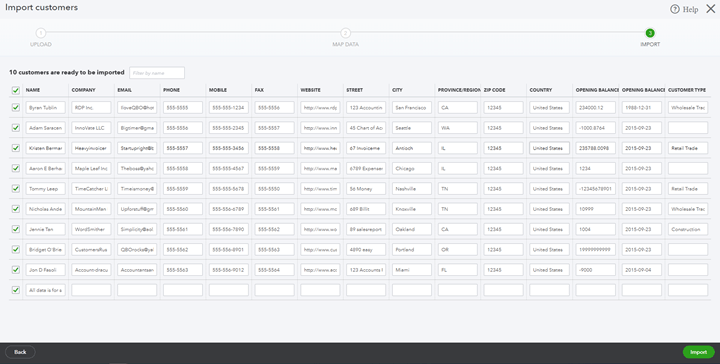Click the ZIP CODE column header
This screenshot has height=364, width=720.
(x=495, y=90)
